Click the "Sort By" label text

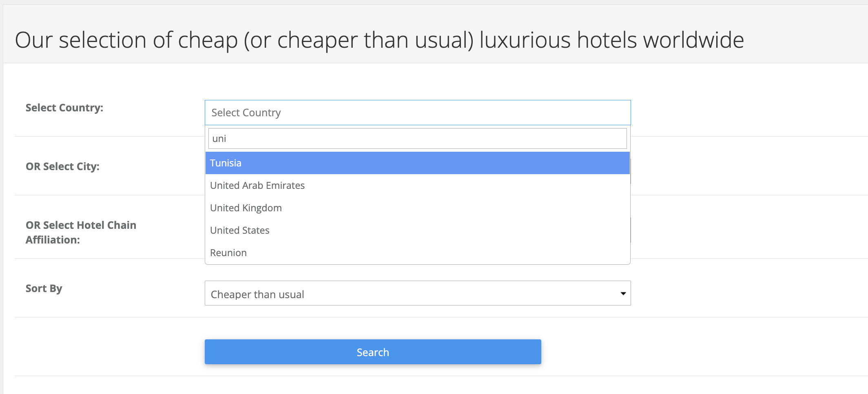tap(44, 288)
